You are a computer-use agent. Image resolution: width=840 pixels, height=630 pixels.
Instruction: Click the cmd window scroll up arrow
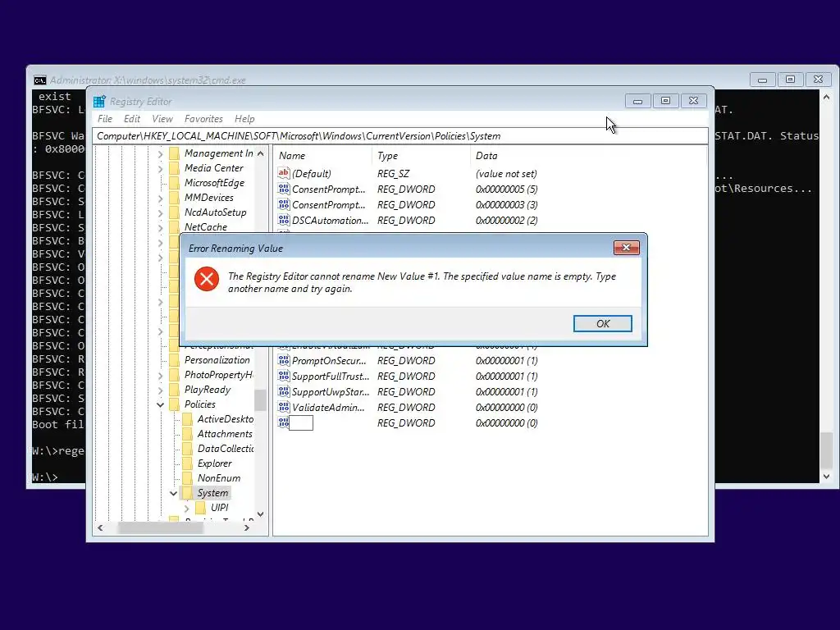826,98
